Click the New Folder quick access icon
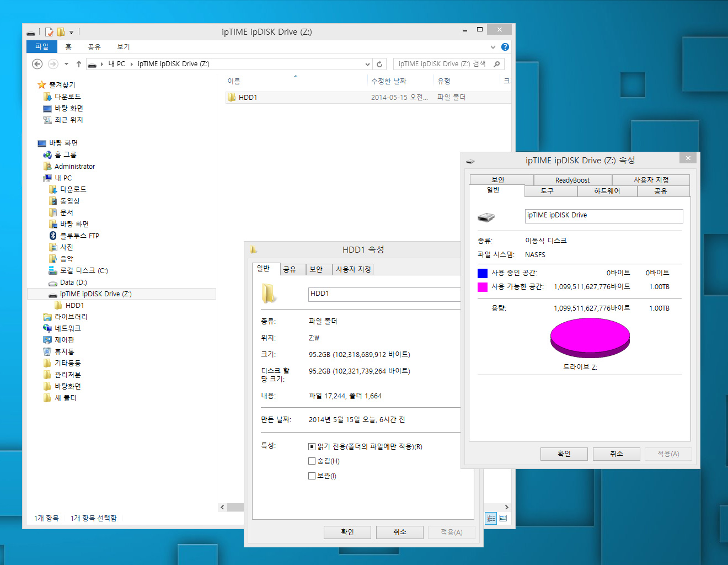The image size is (728, 565). point(61,32)
